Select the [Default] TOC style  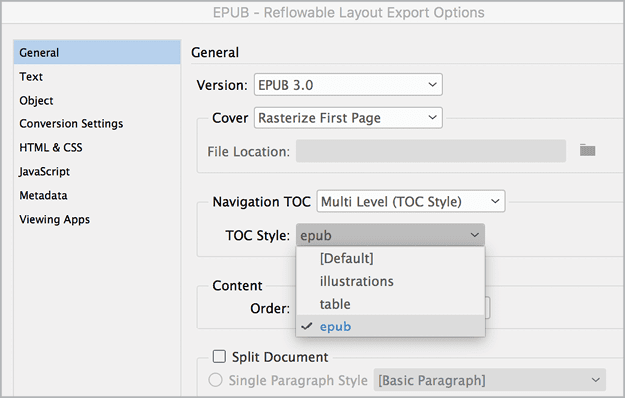[390, 259]
